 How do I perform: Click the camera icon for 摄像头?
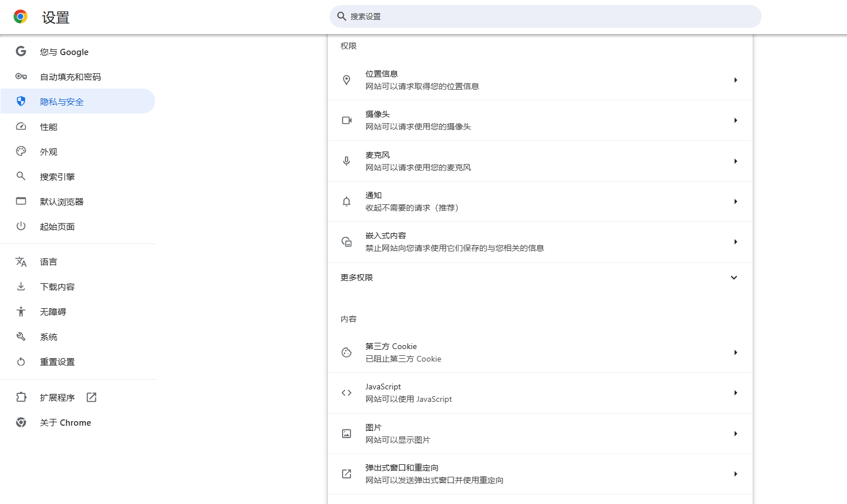tap(347, 120)
